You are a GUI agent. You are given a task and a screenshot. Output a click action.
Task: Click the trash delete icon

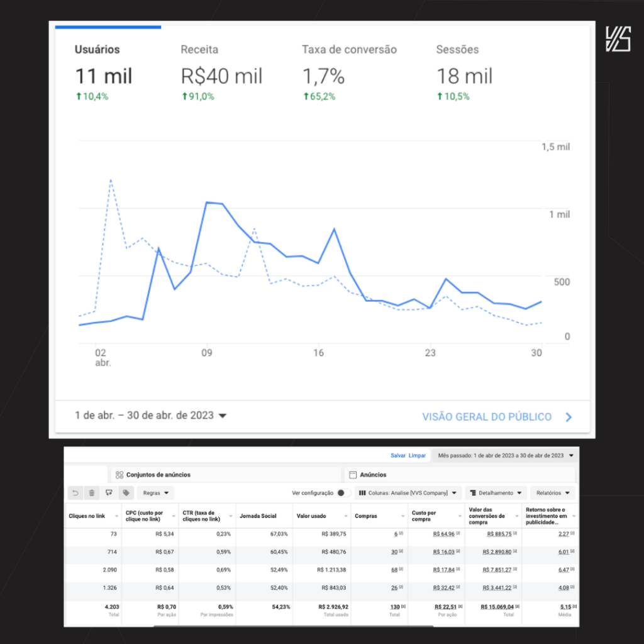[92, 493]
